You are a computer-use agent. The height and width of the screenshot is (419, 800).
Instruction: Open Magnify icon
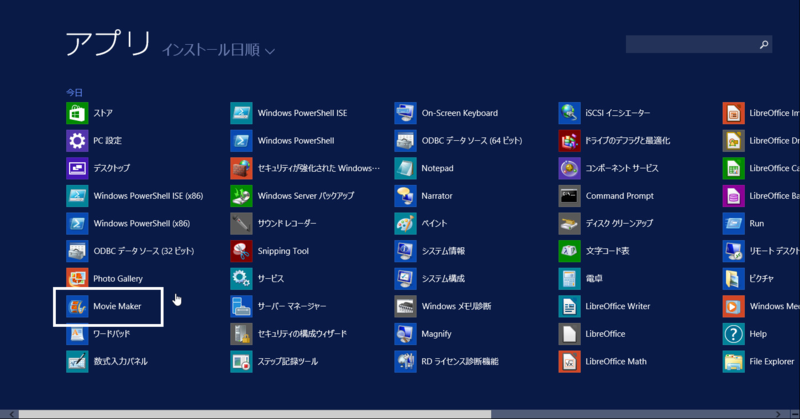[406, 334]
